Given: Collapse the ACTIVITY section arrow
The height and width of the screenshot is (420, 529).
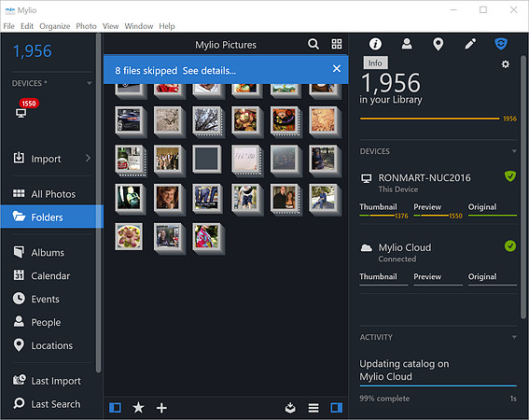Looking at the screenshot, I should point(514,337).
